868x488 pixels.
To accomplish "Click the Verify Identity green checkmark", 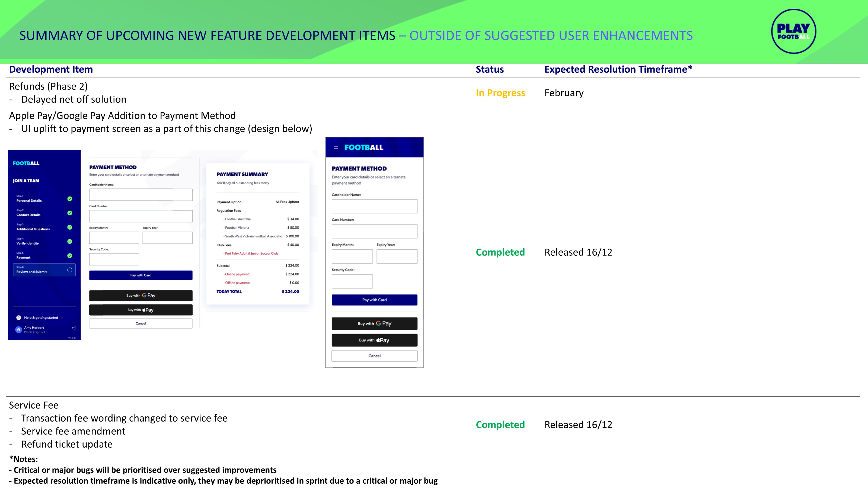I will pyautogui.click(x=70, y=242).
